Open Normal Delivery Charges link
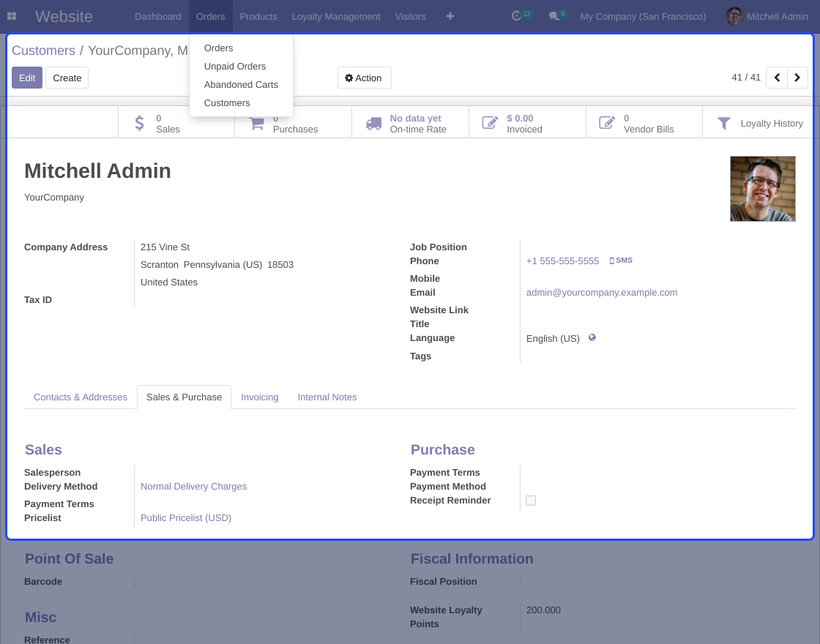 [x=193, y=487]
